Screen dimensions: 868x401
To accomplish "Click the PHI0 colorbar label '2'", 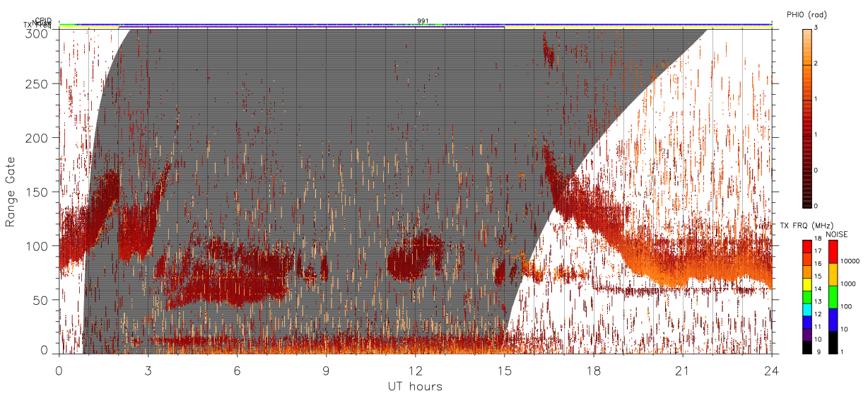I will [x=817, y=64].
